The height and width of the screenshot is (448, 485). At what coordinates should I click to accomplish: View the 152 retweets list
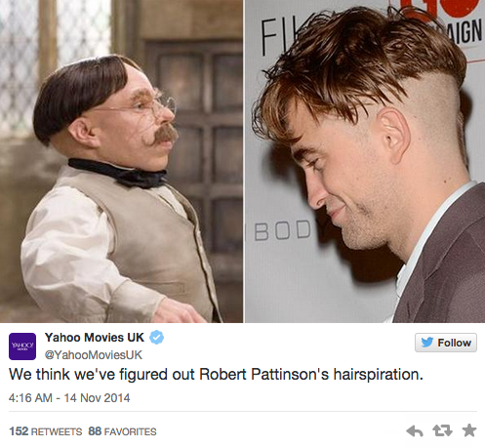[46, 431]
